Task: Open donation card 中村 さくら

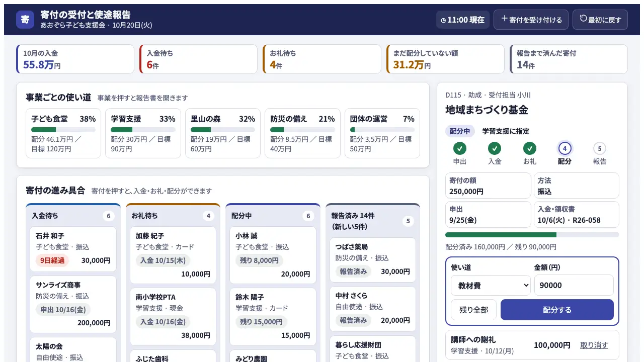Action: click(x=373, y=309)
